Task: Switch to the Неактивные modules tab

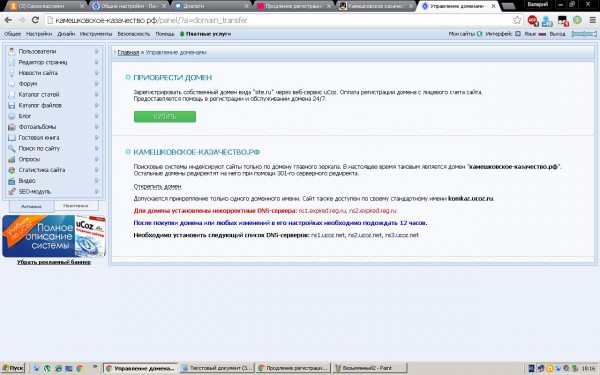Action: (76, 205)
